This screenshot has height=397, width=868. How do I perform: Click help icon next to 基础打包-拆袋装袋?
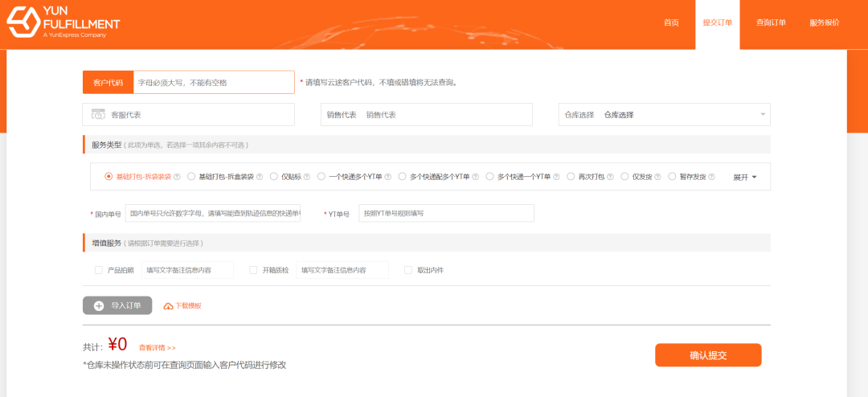[177, 177]
